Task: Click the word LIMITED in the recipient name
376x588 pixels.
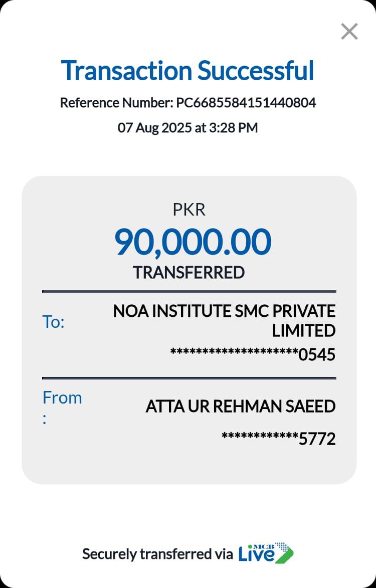Action: [x=303, y=331]
